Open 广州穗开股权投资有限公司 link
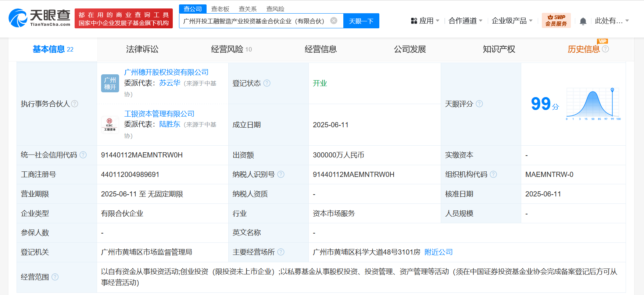Image resolution: width=644 pixels, height=295 pixels. point(166,72)
